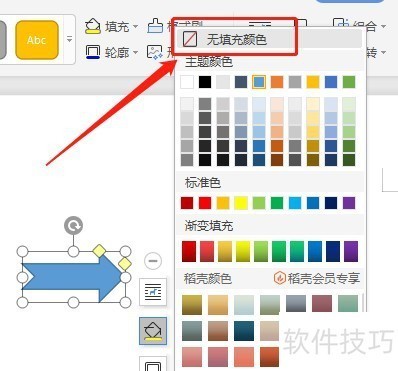This screenshot has width=398, height=371.
Task: Click the Fill paint bucket icon in ribbon
Action: point(93,26)
